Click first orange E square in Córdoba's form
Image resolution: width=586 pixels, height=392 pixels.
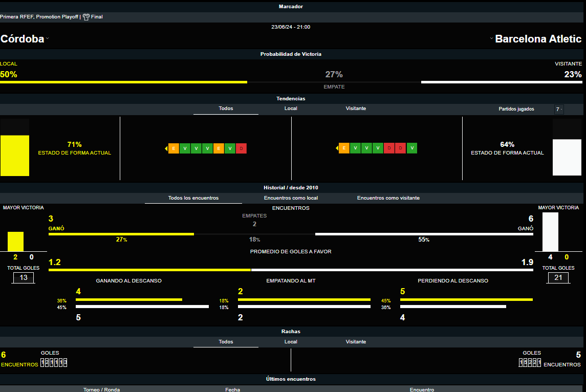pos(173,148)
